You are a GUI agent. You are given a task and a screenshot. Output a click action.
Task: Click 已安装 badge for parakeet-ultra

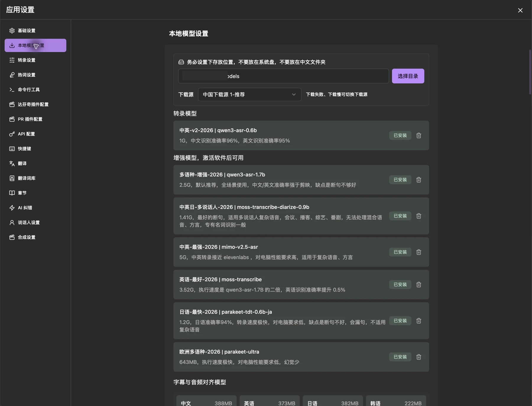pos(400,357)
